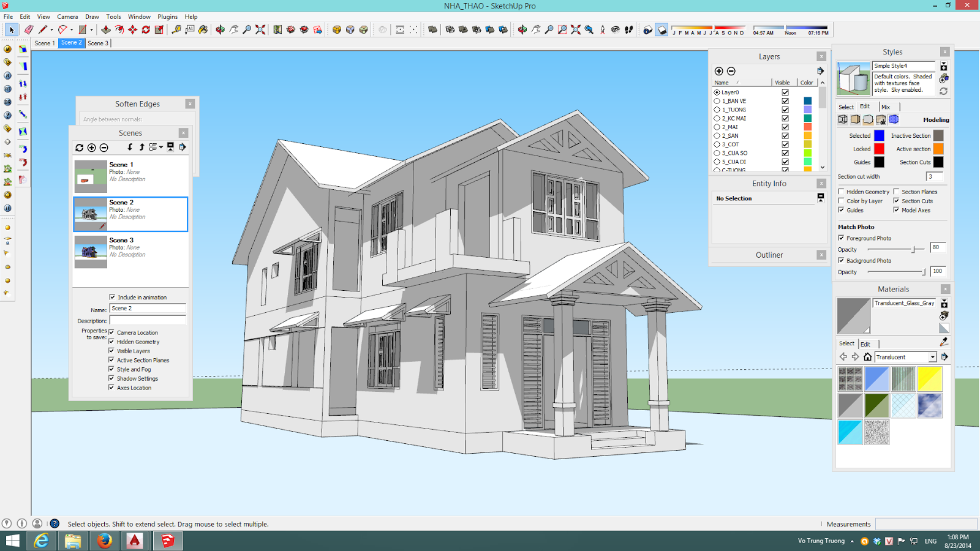Select the Paint Bucket tool

pyautogui.click(x=203, y=29)
